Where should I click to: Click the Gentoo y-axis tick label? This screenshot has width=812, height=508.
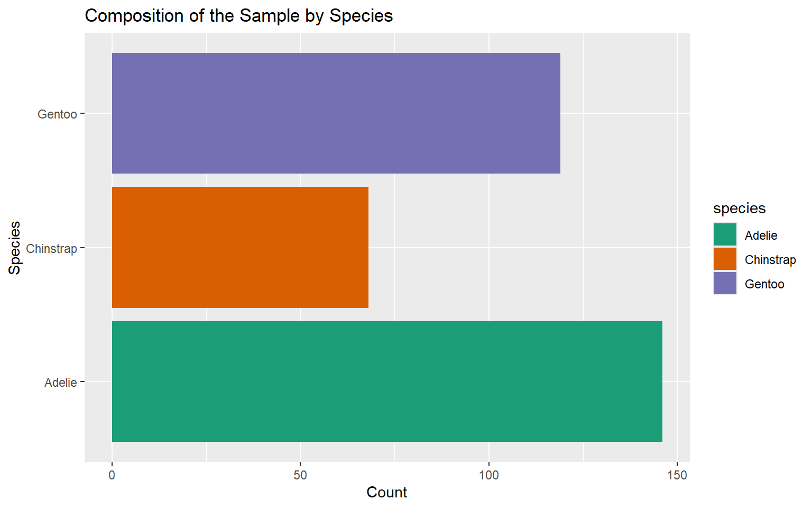click(x=57, y=114)
